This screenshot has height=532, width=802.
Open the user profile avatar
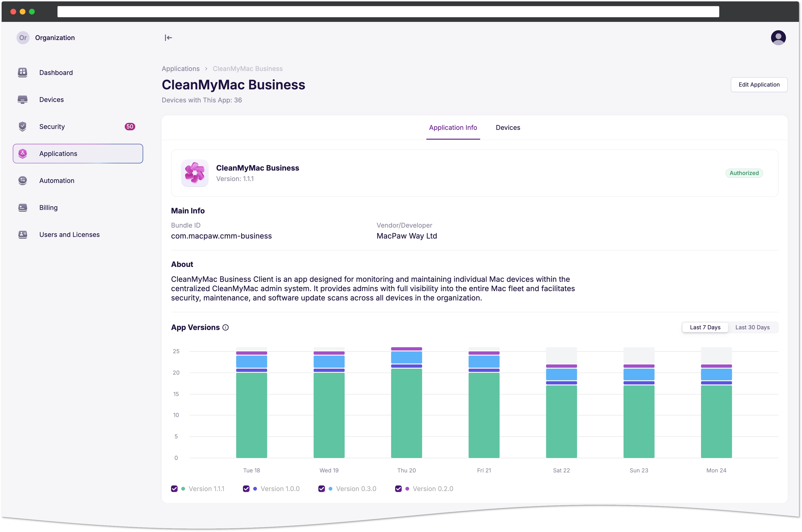[778, 37]
